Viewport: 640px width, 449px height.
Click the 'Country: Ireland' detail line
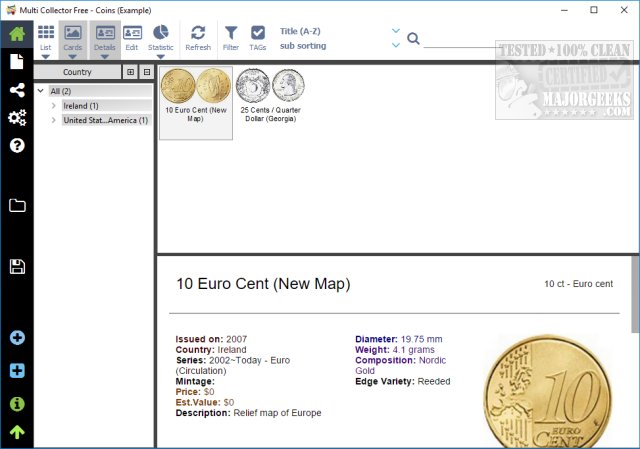click(x=211, y=349)
